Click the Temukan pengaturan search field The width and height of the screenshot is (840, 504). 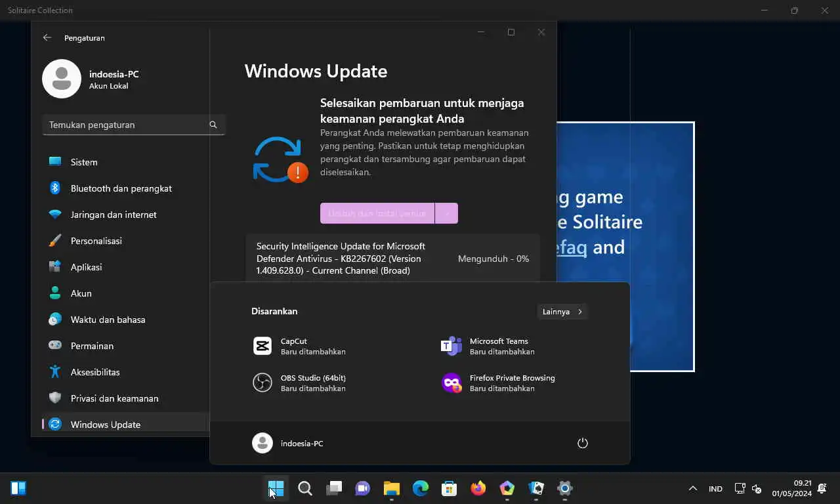click(x=134, y=125)
